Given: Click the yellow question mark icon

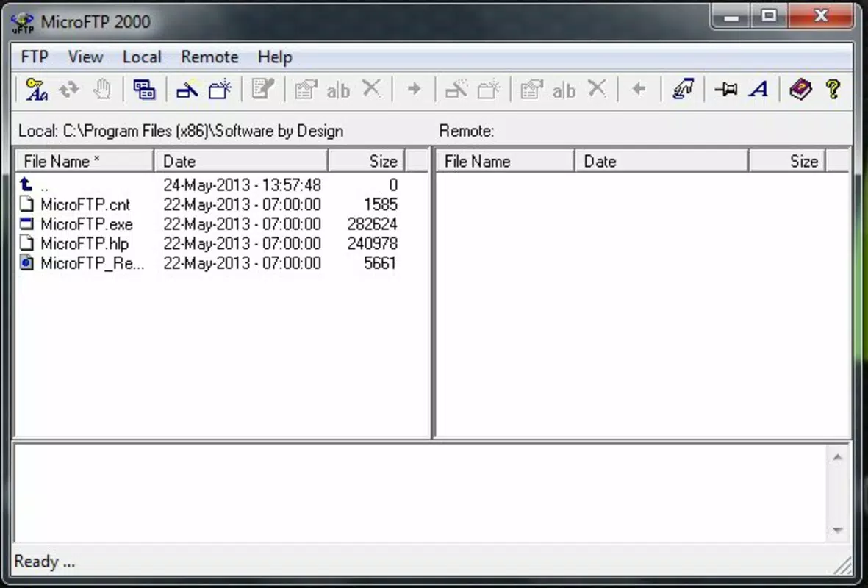Looking at the screenshot, I should coord(833,89).
